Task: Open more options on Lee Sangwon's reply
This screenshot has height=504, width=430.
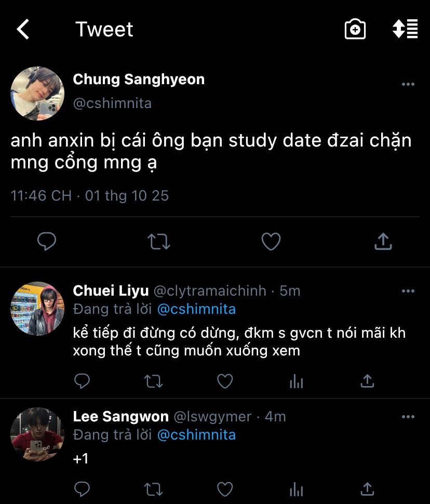Action: coord(408,417)
